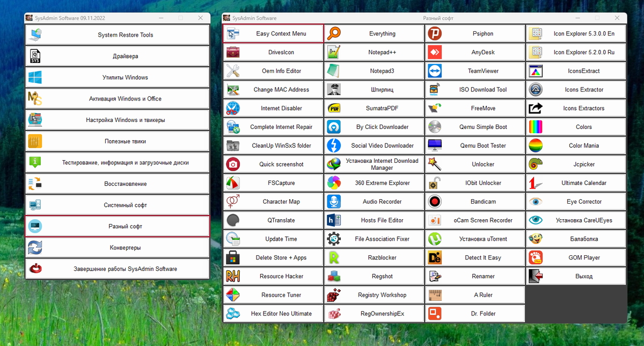Click the Detect It Easy icon
This screenshot has height=346, width=644.
coord(435,257)
